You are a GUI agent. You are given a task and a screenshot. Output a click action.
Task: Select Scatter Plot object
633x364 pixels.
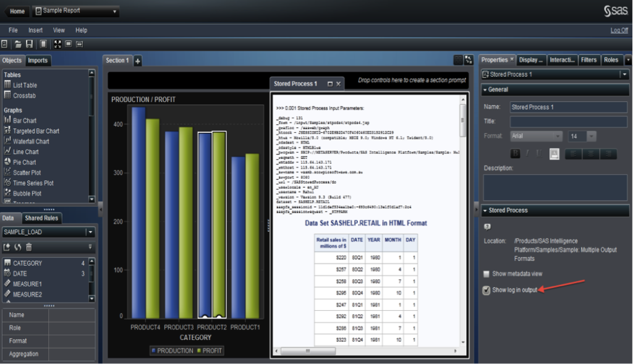(27, 172)
